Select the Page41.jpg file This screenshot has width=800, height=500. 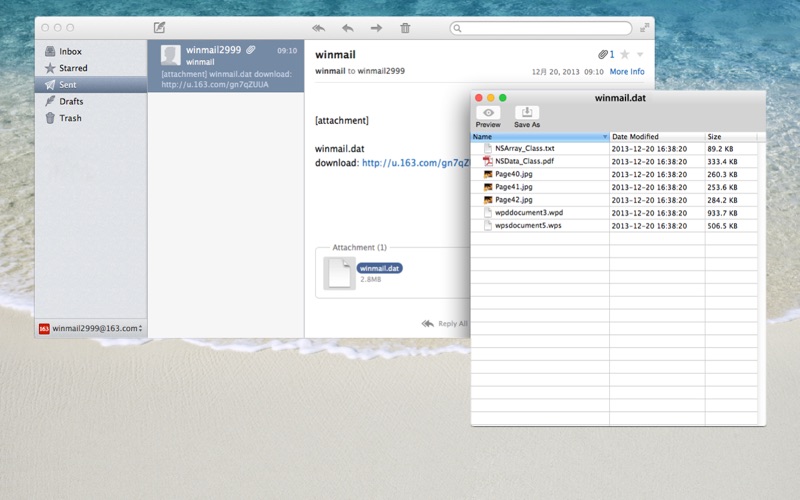coord(514,187)
